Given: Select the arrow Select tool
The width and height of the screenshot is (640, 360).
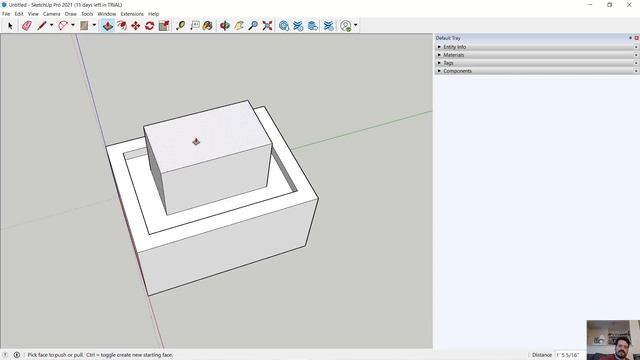Looking at the screenshot, I should pos(10,26).
